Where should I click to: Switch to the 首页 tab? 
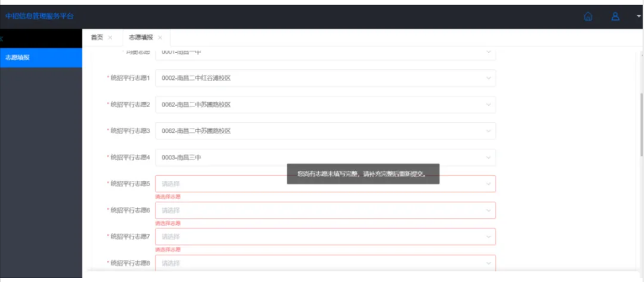click(97, 38)
